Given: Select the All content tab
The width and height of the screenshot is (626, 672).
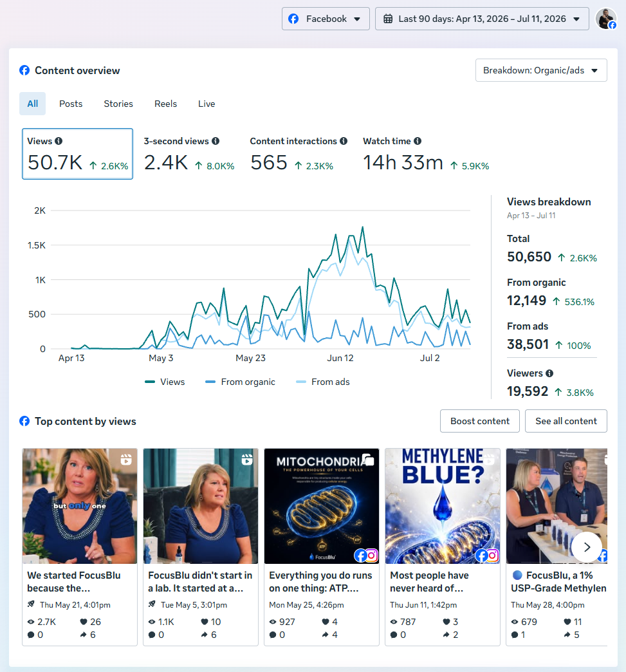Looking at the screenshot, I should click(x=33, y=104).
